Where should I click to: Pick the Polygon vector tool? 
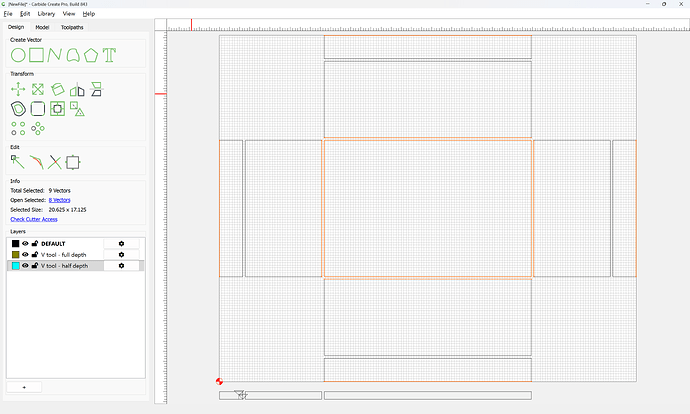[x=91, y=55]
